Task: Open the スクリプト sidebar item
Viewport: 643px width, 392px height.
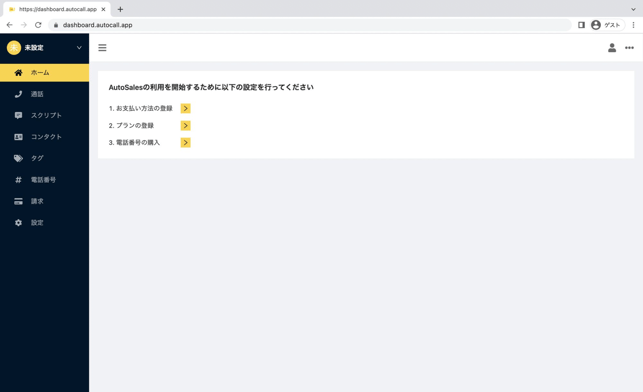Action: tap(44, 116)
